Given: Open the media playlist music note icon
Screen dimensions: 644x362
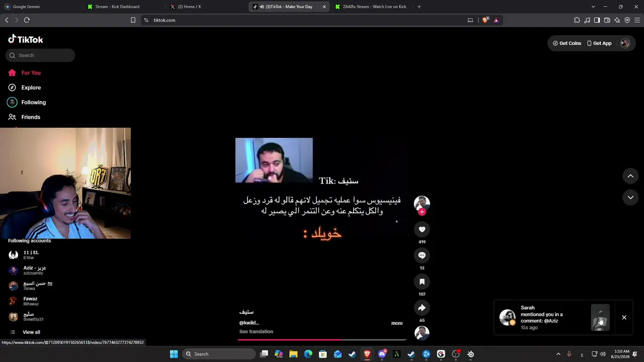Looking at the screenshot, I should 587,20.
